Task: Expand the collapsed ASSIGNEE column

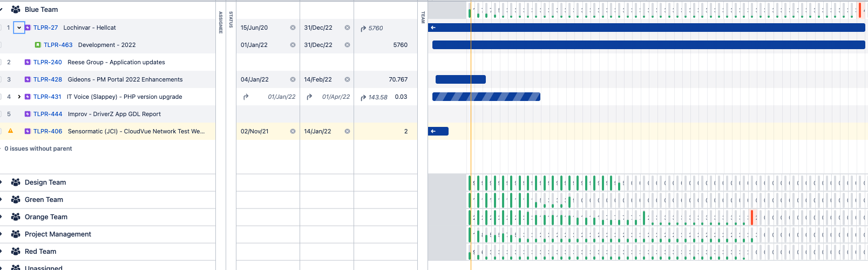Action: pos(220,22)
